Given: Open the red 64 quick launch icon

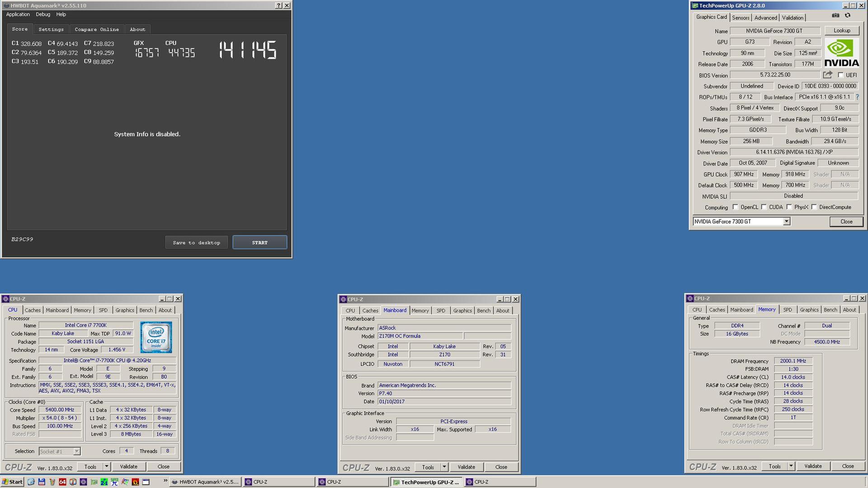Looking at the screenshot, I should (62, 482).
